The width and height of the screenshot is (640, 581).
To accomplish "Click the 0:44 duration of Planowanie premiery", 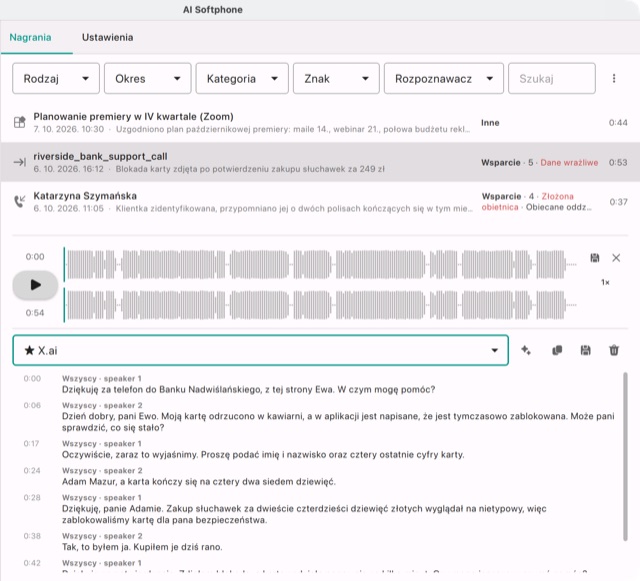I will [618, 122].
